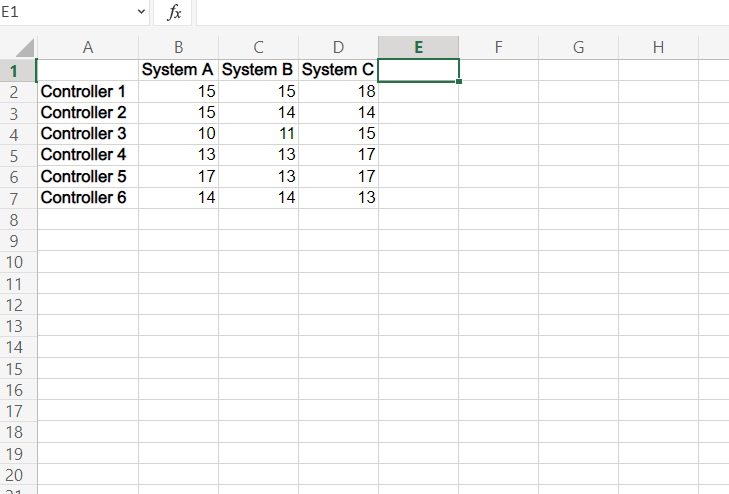Select row 12 header
Screen dimensions: 729x494
tap(18, 305)
